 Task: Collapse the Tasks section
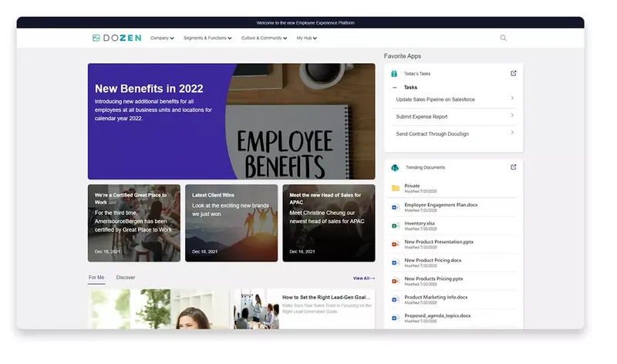(x=395, y=87)
